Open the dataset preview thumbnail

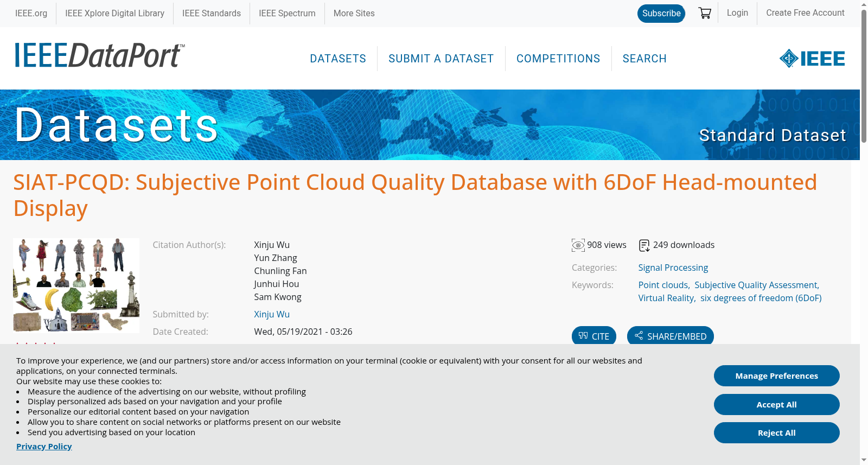[x=76, y=285]
